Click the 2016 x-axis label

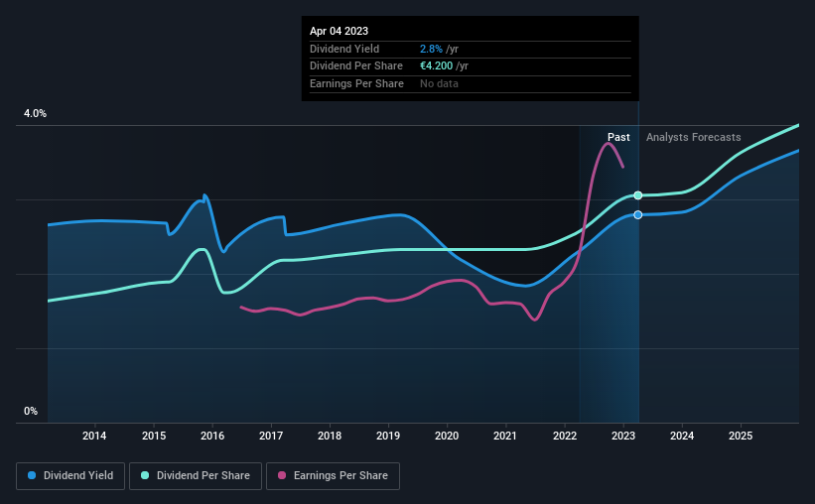212,436
